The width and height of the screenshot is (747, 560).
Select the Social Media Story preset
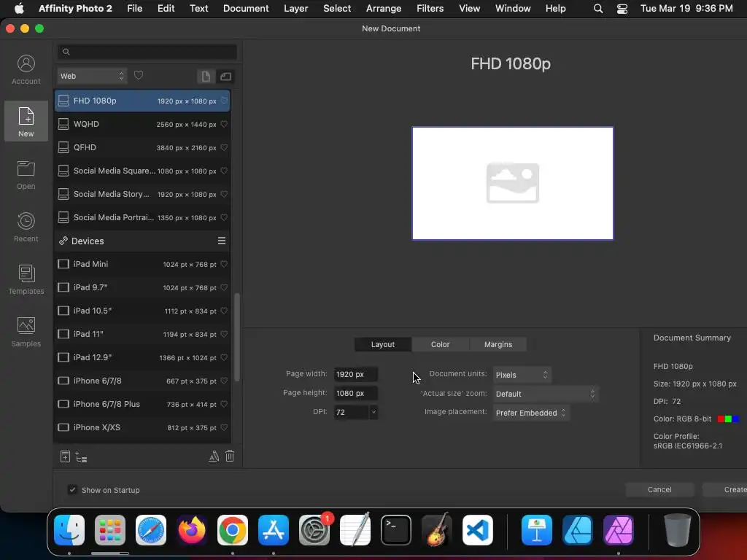[142, 194]
